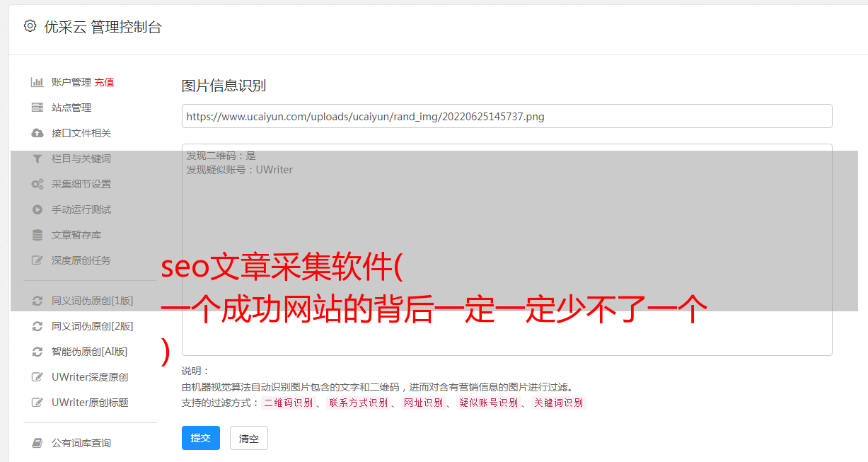
Task: Click the book icon for 公有词库查询
Action: point(37,443)
